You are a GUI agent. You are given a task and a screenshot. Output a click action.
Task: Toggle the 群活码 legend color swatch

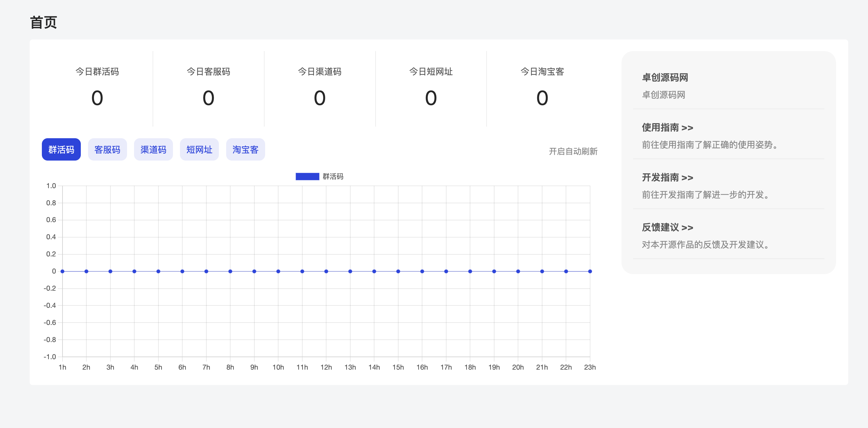coord(307,176)
